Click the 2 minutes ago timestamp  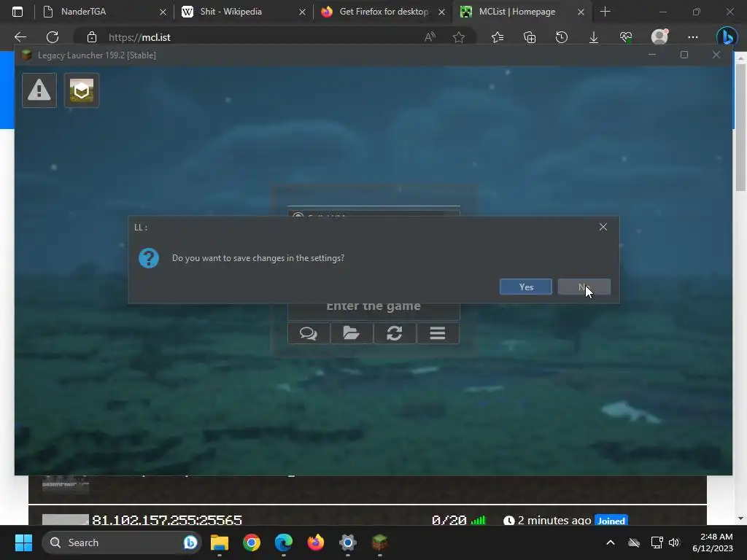[x=554, y=521]
